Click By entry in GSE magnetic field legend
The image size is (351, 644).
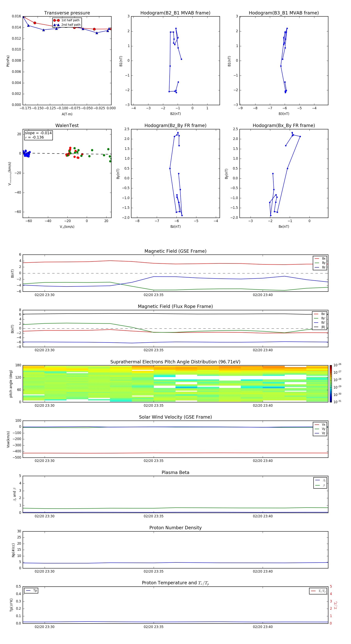[x=320, y=263]
